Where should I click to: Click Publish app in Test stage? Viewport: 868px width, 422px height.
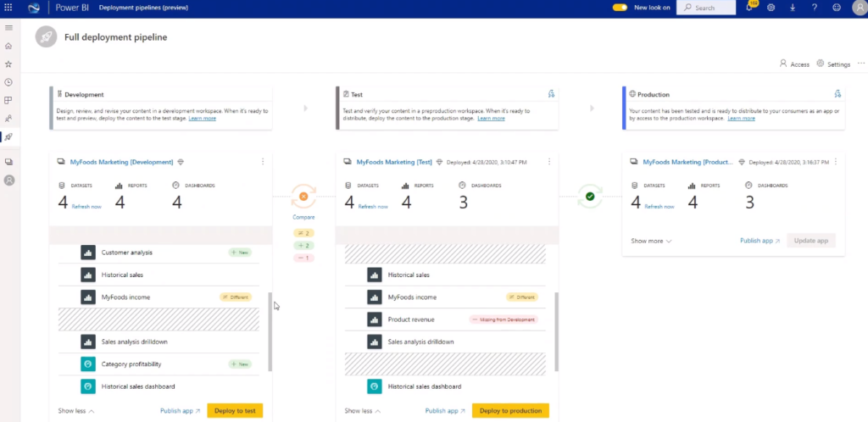pos(445,411)
